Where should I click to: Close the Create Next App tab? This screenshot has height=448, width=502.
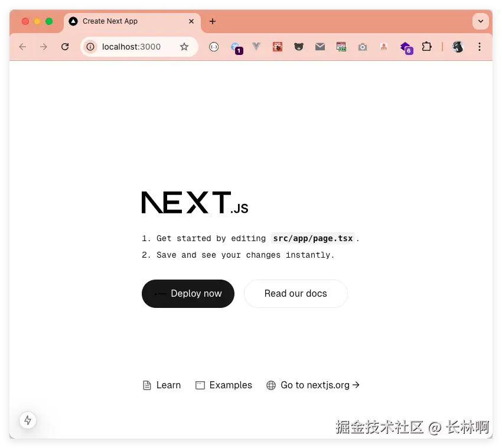[191, 21]
